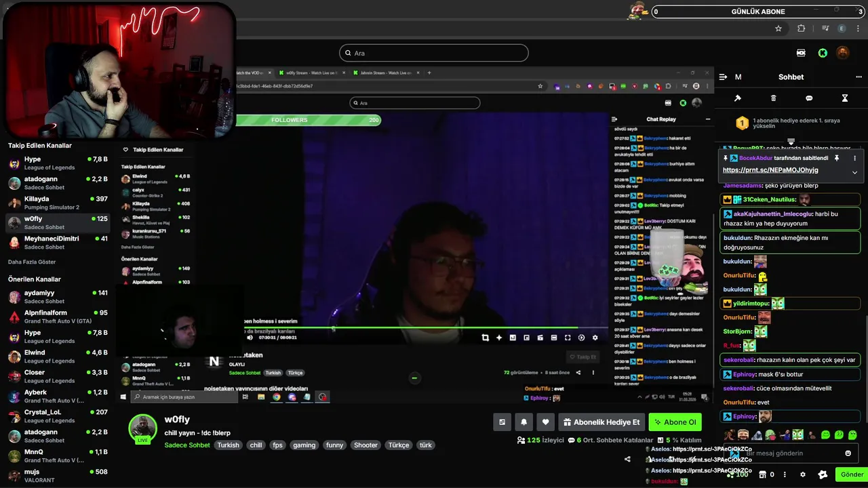Image resolution: width=868 pixels, height=488 pixels.
Task: Open browser extensions puzzle icon
Action: click(802, 28)
